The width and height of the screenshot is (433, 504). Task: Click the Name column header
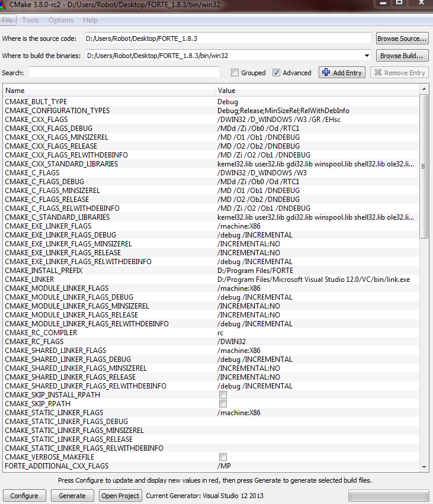[109, 91]
